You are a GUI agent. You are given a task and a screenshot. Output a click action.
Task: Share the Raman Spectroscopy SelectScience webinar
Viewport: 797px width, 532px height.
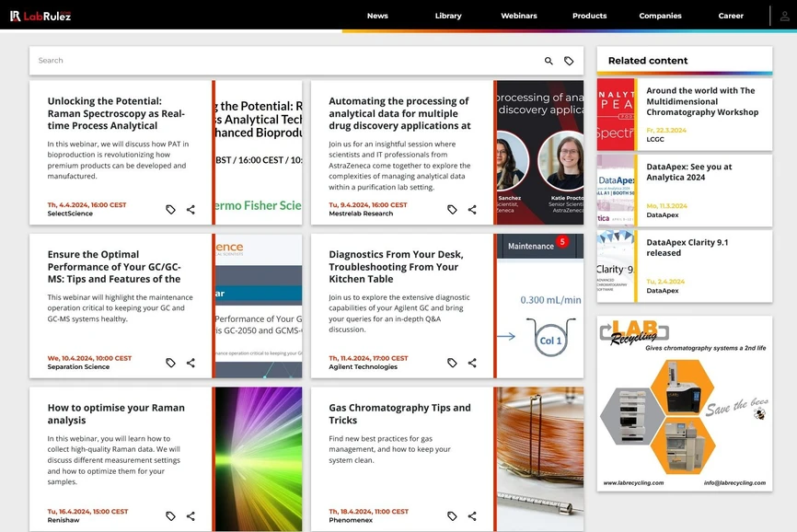191,209
